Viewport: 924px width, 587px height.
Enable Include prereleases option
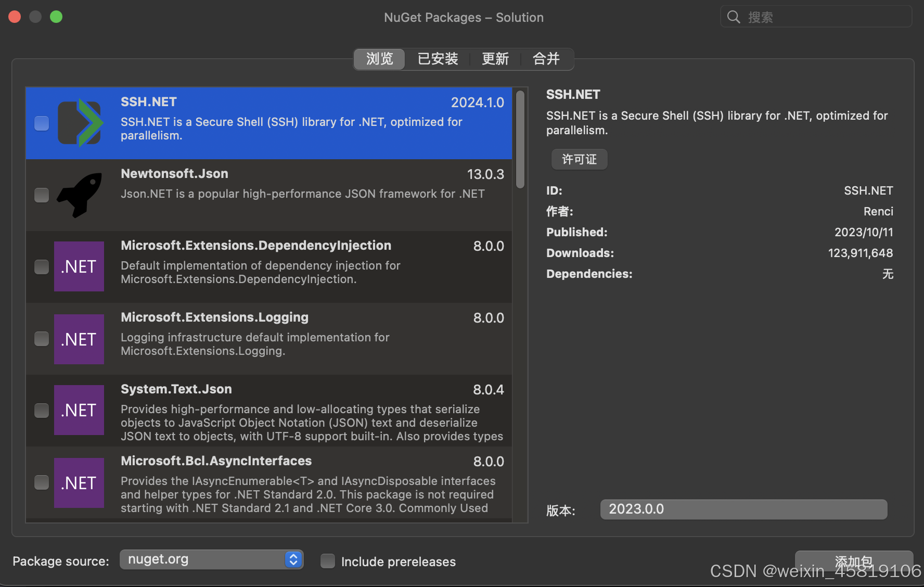click(328, 561)
